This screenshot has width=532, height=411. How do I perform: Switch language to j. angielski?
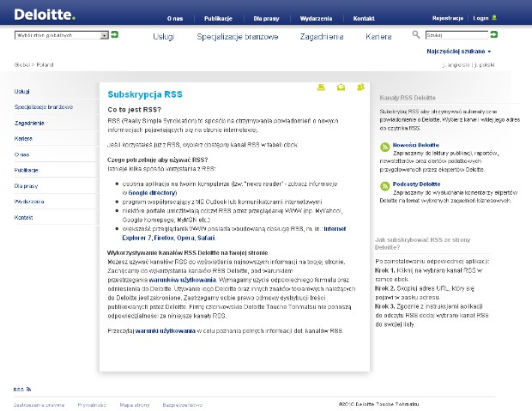456,65
